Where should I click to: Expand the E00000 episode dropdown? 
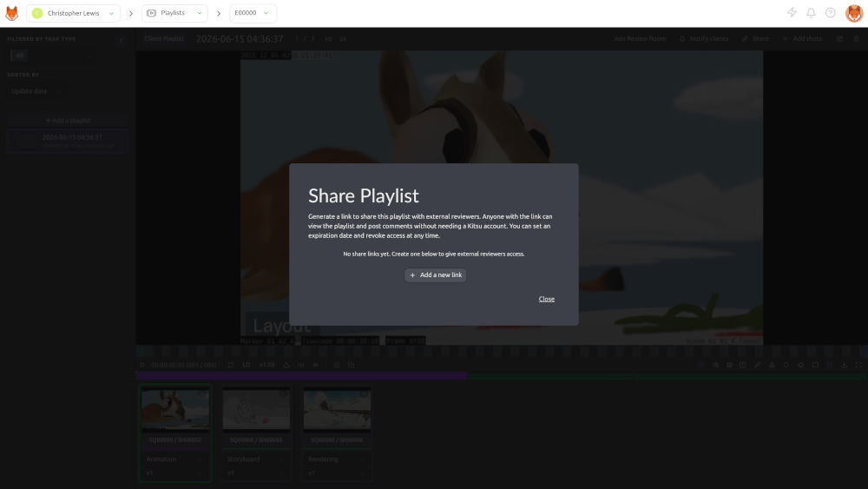point(253,13)
